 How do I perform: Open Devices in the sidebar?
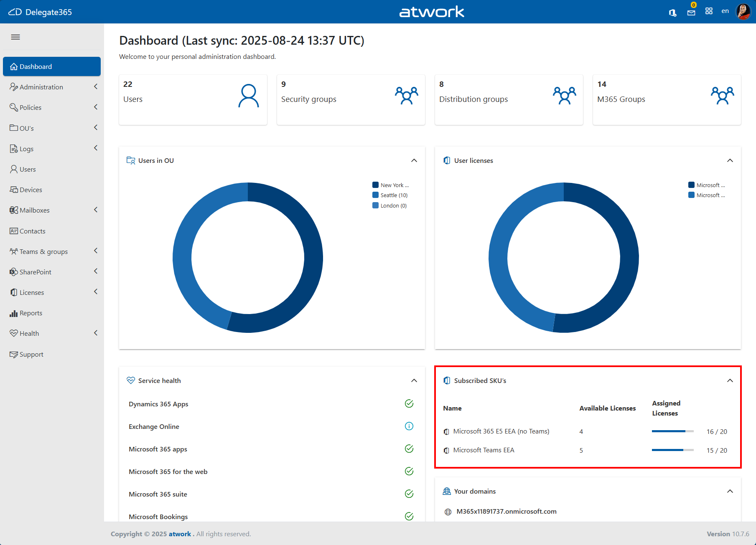coord(31,190)
